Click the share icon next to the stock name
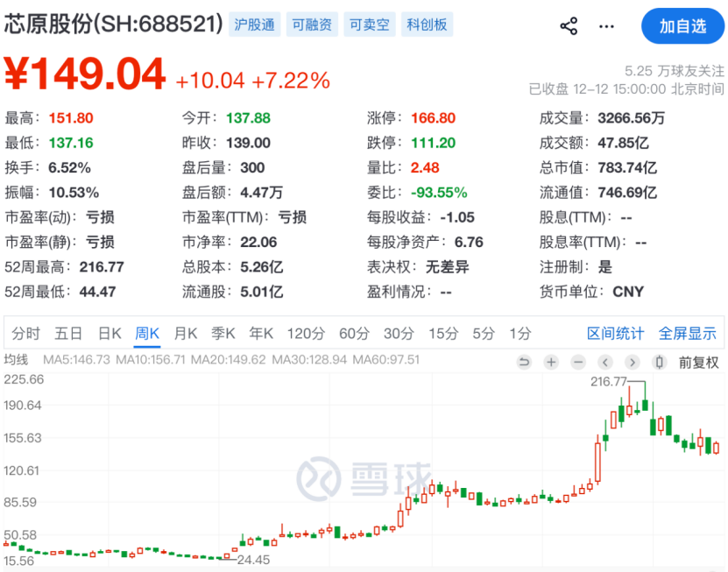 tap(568, 25)
